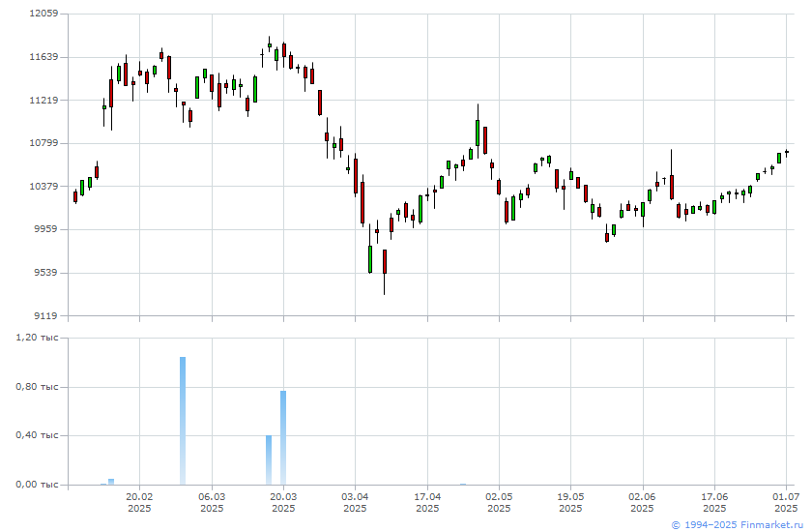Click the 10379 price axis label
The image size is (812, 532).
pyautogui.click(x=43, y=186)
